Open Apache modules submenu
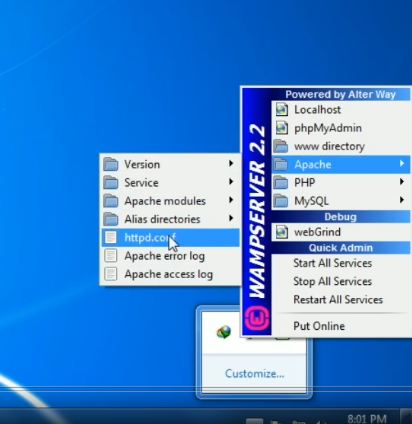Viewport: 412px width, 424px height. pos(170,201)
